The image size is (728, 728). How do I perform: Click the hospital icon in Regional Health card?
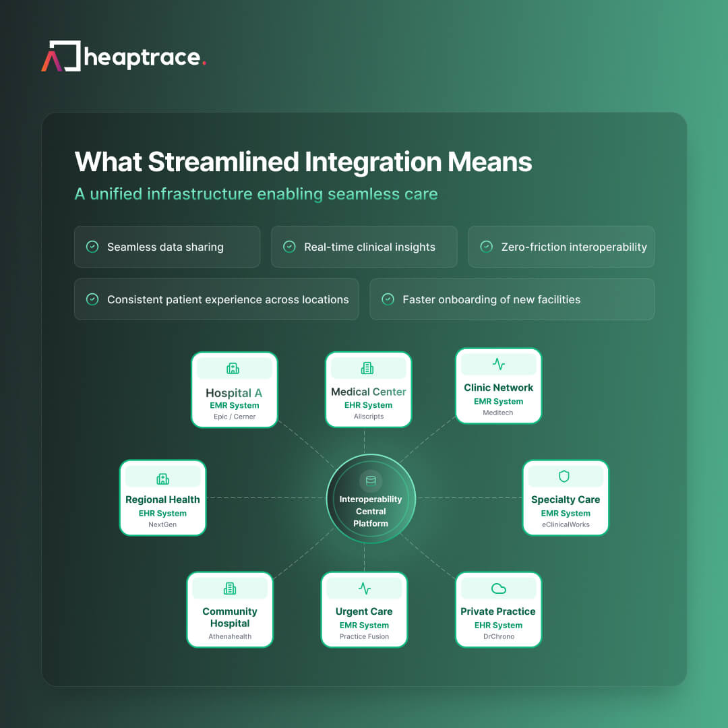tap(162, 479)
